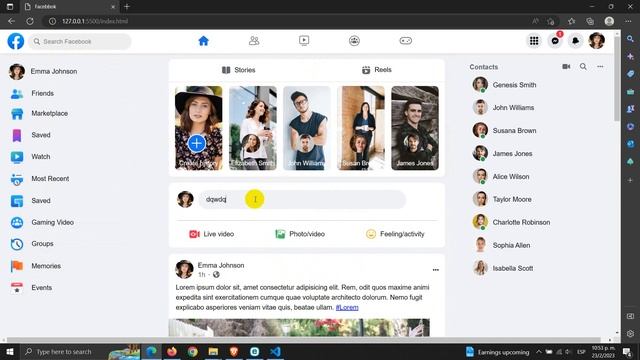Click the Search Facebook field
Image resolution: width=640 pixels, height=360 pixels.
click(80, 42)
